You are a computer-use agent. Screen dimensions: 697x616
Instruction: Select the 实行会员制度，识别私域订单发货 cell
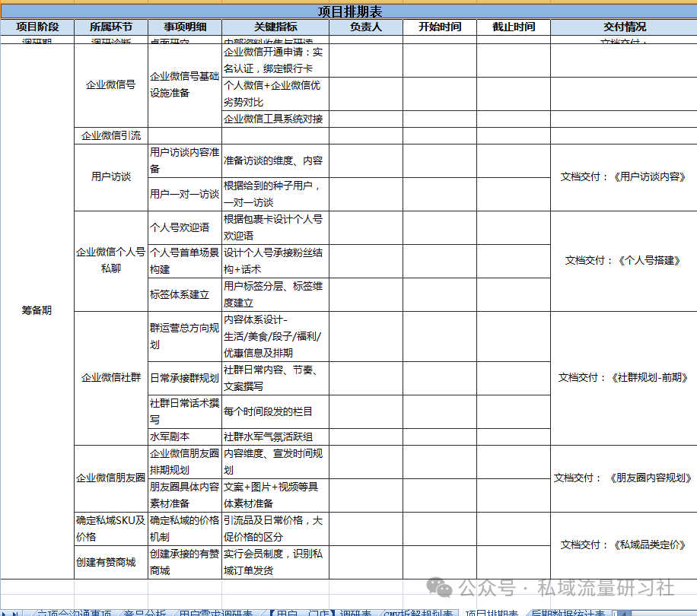275,562
